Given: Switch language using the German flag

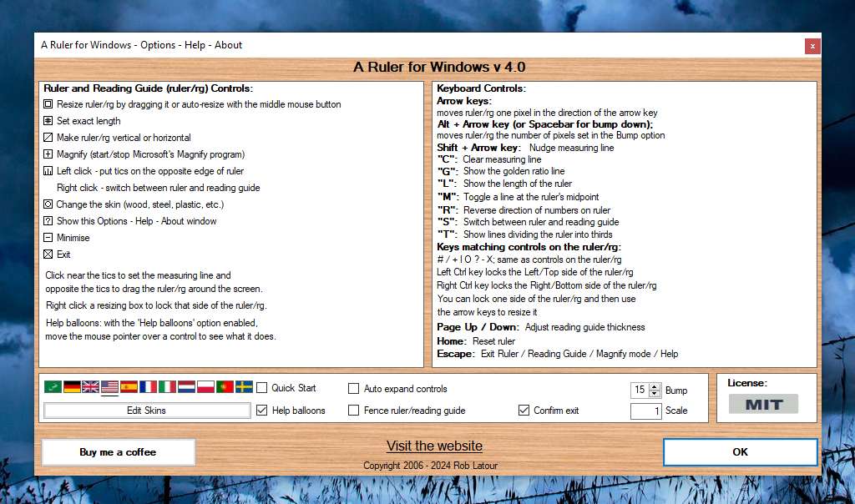Looking at the screenshot, I should click(x=72, y=387).
